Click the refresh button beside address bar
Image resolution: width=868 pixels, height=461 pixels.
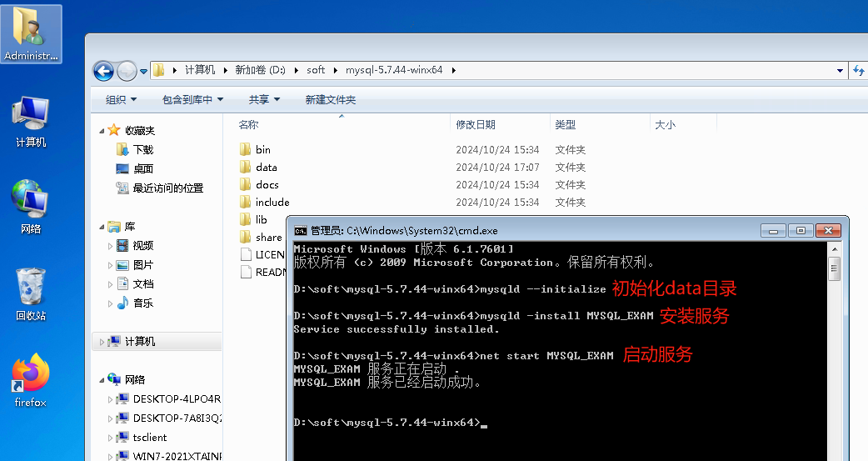click(859, 70)
